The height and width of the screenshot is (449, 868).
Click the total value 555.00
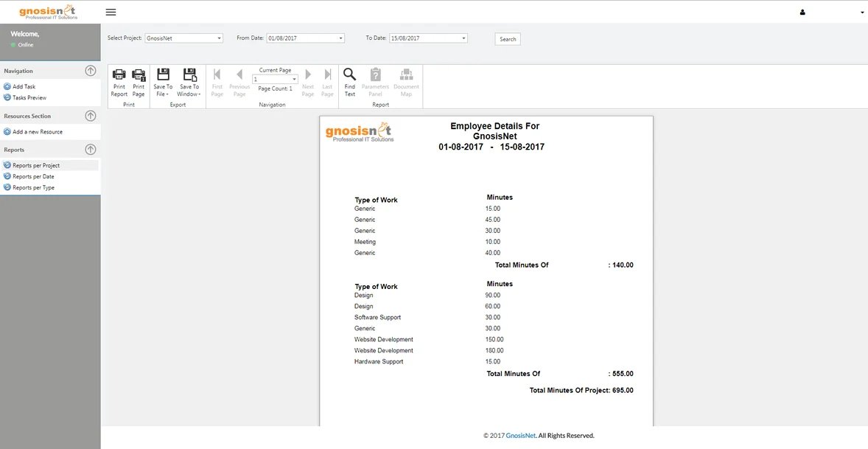click(623, 374)
